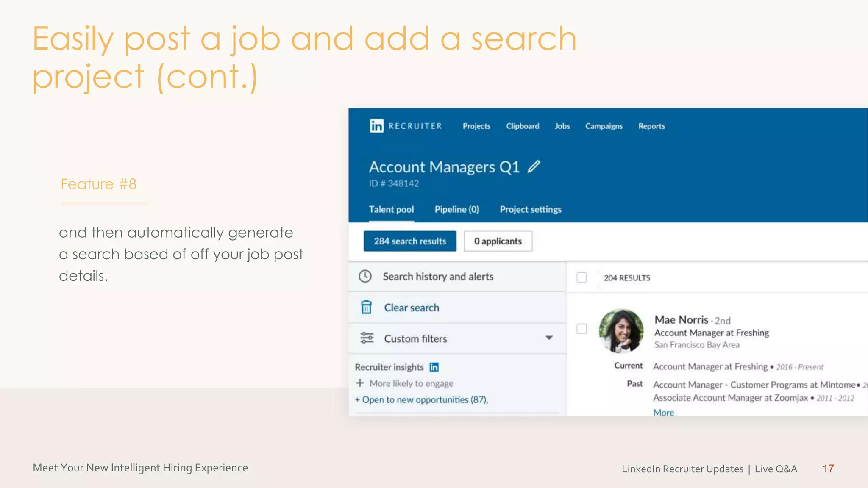Open Search history and alerts

tap(457, 276)
